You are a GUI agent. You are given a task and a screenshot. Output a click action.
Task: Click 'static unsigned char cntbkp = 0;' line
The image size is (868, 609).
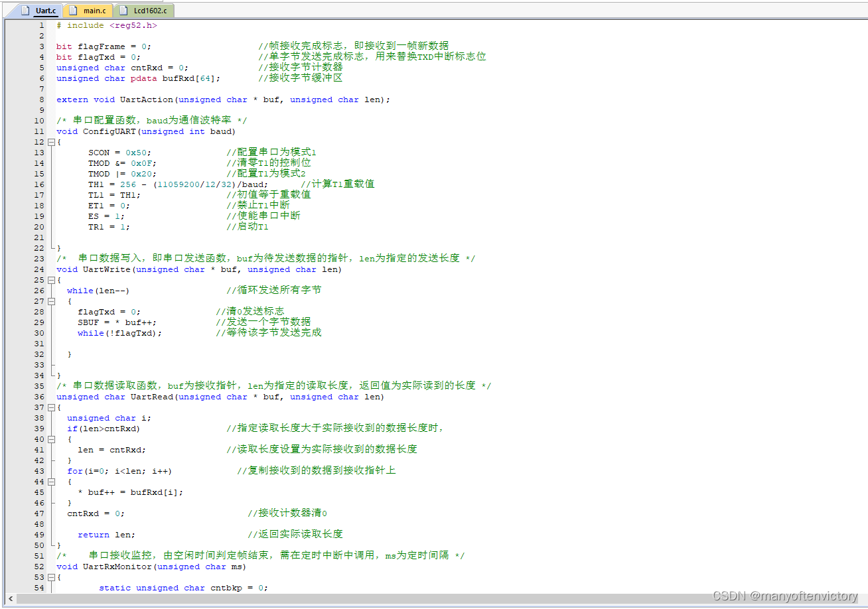(x=184, y=588)
